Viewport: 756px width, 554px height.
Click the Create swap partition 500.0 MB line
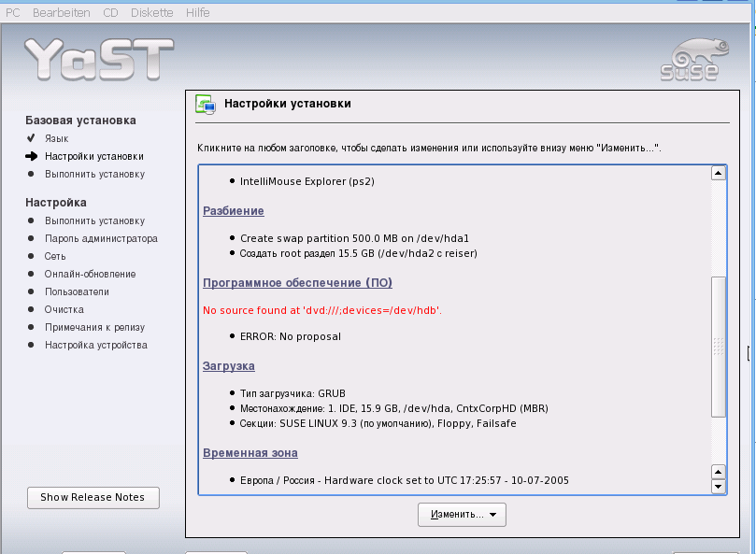(354, 238)
